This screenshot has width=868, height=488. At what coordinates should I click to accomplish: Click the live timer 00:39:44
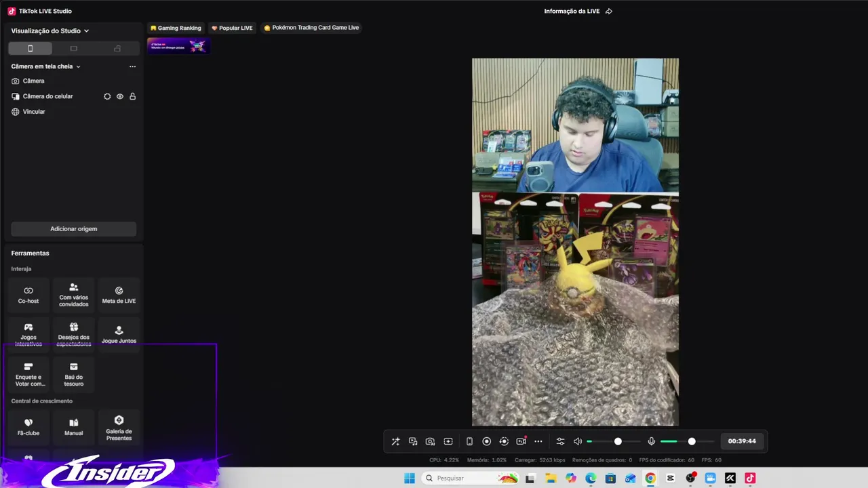(x=742, y=441)
